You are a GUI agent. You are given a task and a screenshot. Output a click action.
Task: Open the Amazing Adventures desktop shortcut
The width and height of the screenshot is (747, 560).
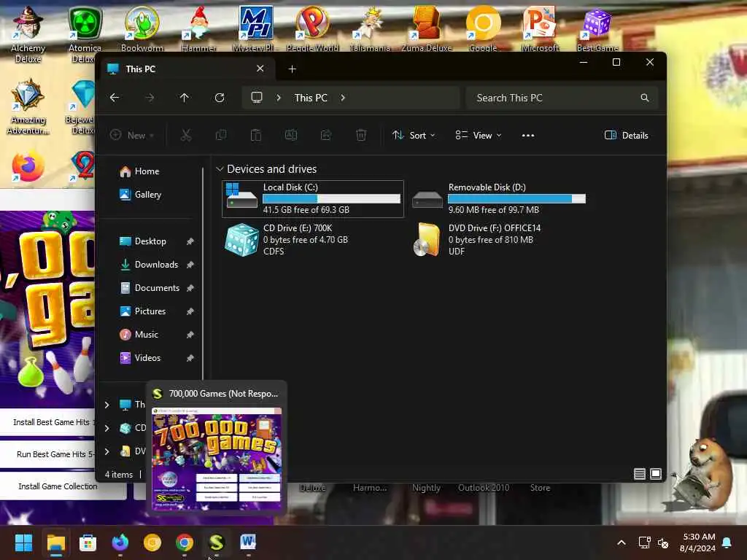tap(28, 107)
